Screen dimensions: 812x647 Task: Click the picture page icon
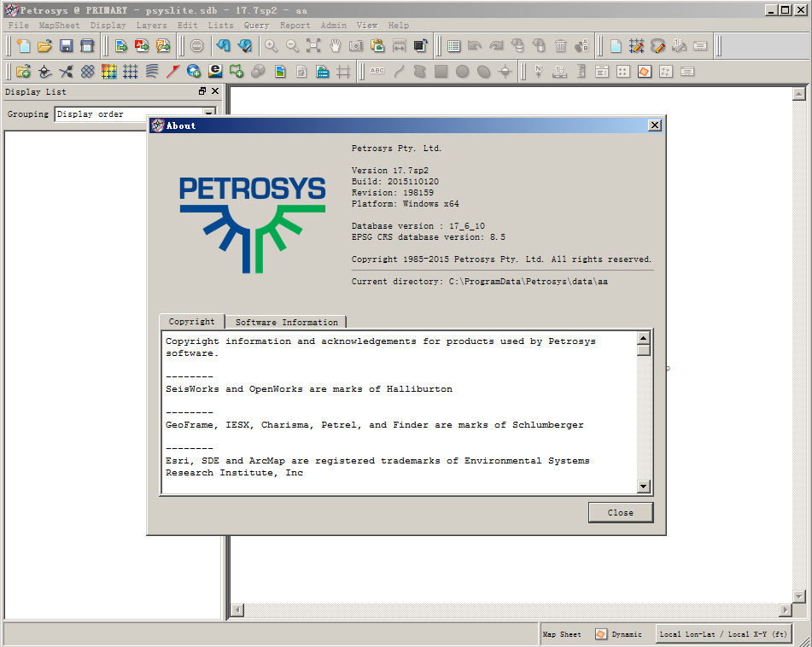point(280,72)
